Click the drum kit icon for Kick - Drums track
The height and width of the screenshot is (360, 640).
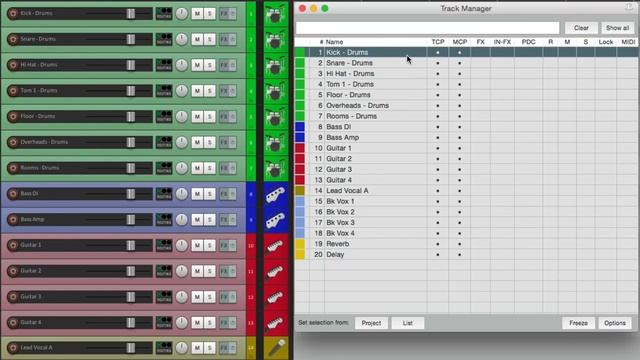click(x=275, y=13)
